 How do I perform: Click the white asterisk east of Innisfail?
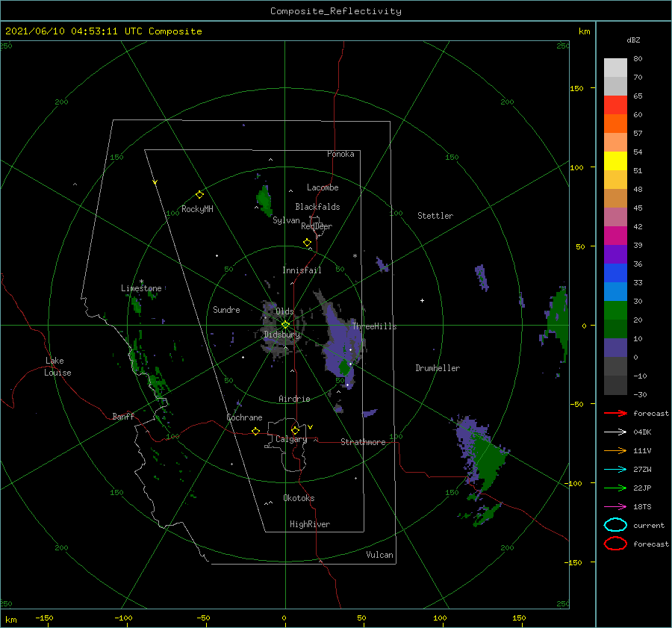(355, 256)
